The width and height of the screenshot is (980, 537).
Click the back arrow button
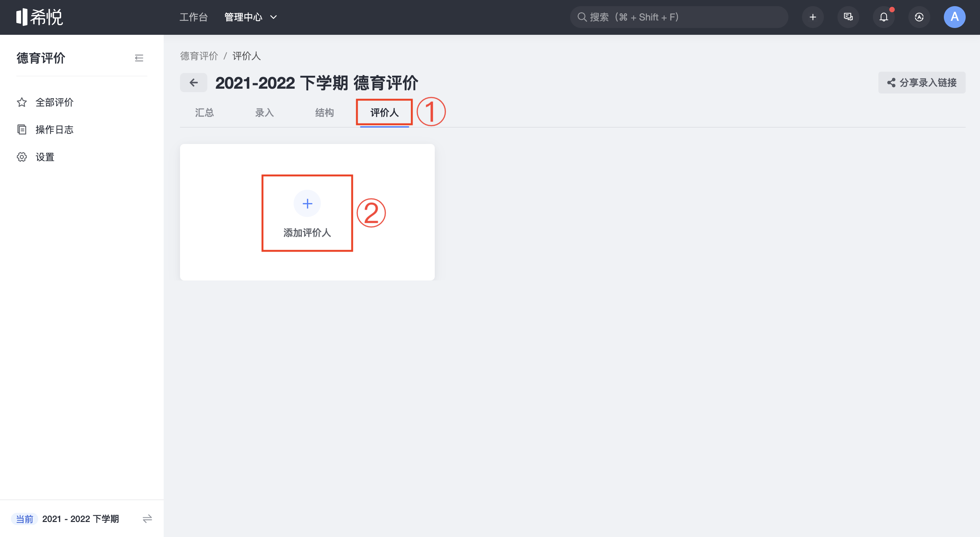(x=194, y=83)
